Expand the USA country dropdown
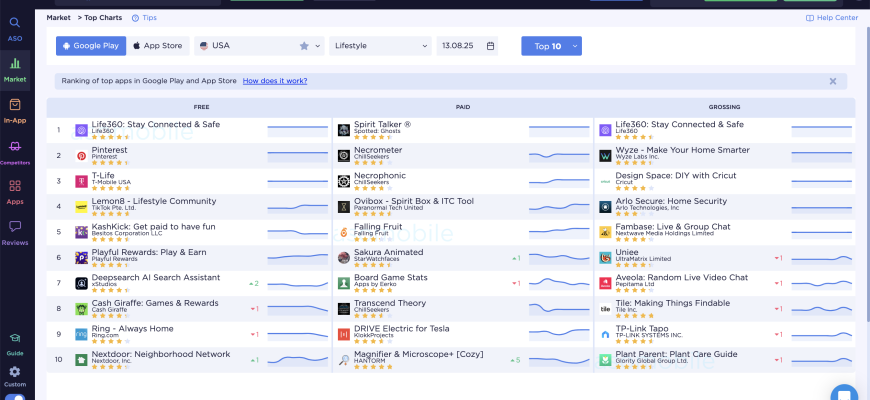 point(260,46)
